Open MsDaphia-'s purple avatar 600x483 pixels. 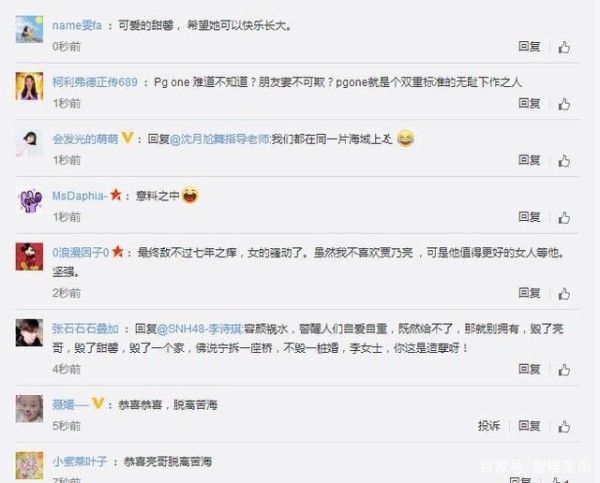(x=29, y=200)
